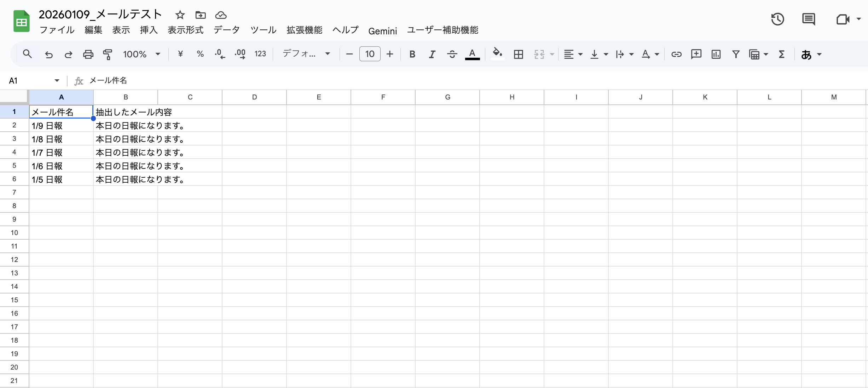868x388 pixels.
Task: Open the Gemini menu item
Action: [383, 31]
